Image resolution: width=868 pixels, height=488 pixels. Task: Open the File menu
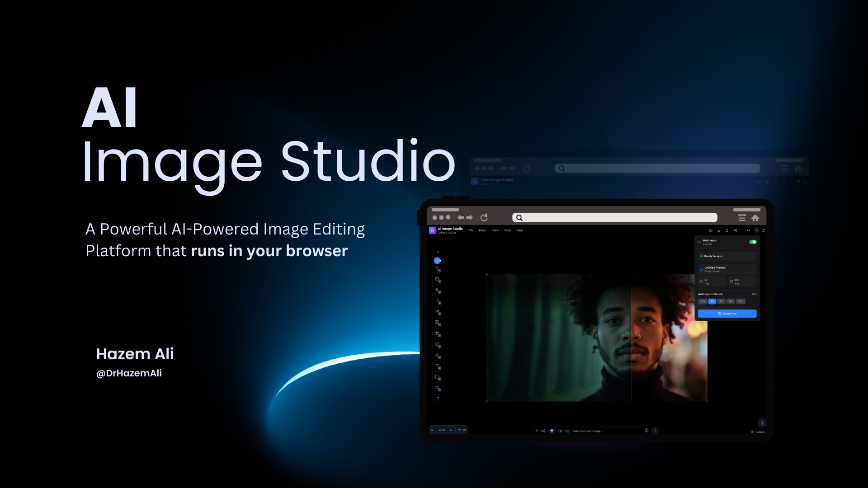tap(471, 230)
